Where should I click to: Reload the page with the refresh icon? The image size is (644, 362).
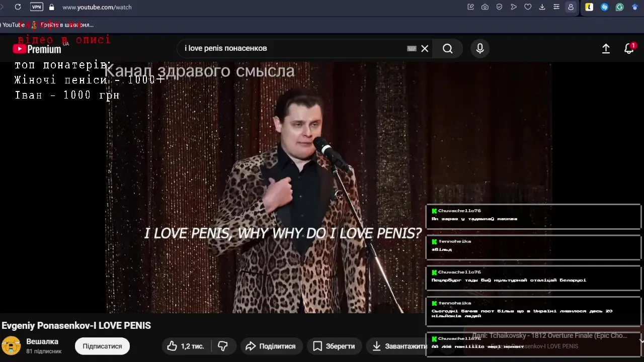18,7
